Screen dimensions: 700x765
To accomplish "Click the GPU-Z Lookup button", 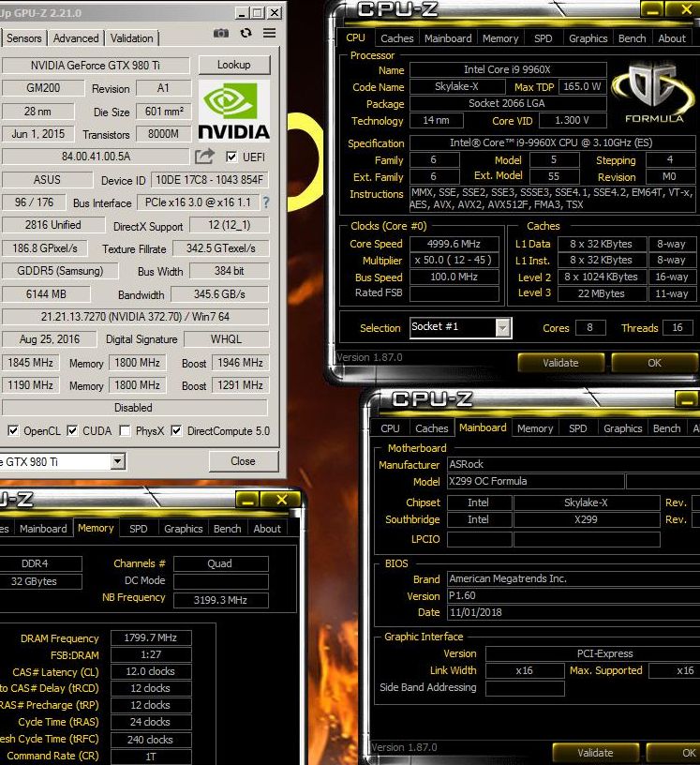I will pos(233,65).
